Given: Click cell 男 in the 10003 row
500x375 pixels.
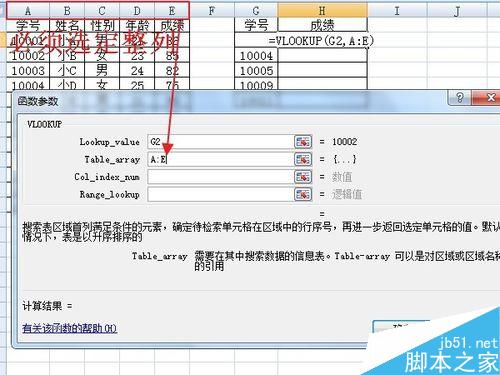Looking at the screenshot, I should (102, 70).
